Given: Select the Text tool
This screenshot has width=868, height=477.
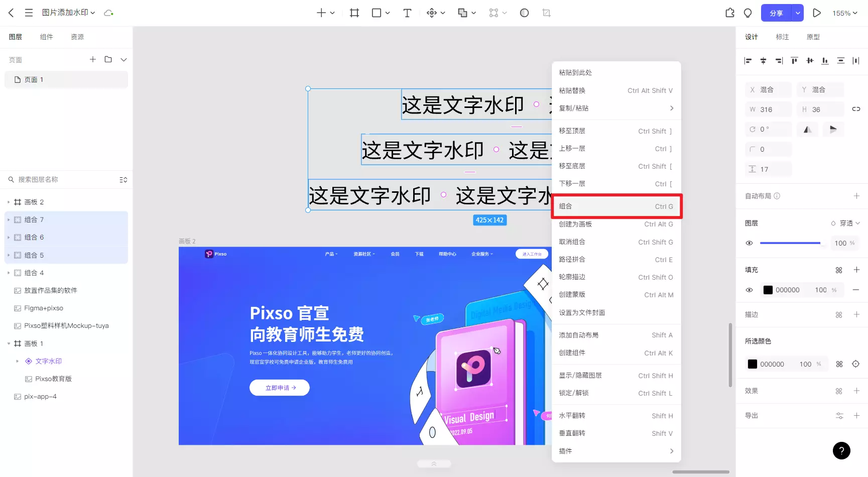Looking at the screenshot, I should tap(407, 13).
